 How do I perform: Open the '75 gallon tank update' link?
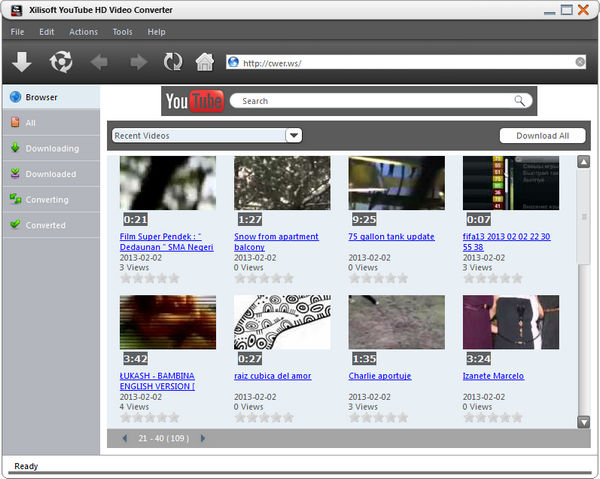tap(391, 237)
